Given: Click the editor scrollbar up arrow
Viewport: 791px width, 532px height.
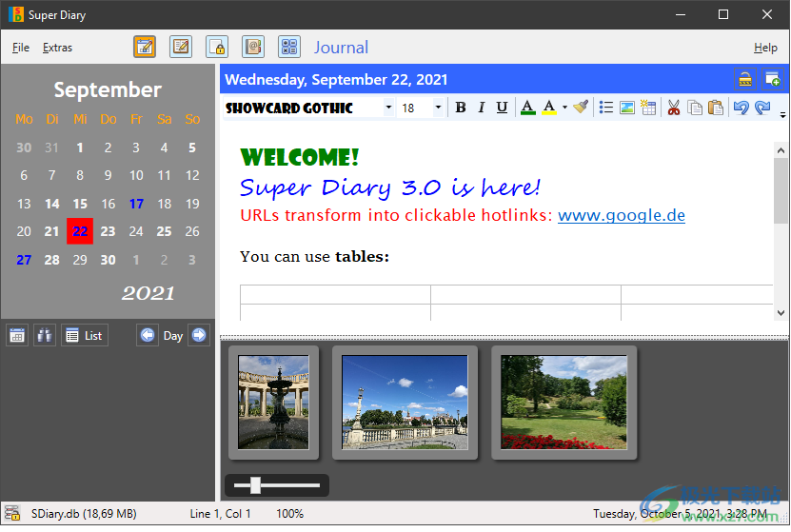Looking at the screenshot, I should click(781, 150).
